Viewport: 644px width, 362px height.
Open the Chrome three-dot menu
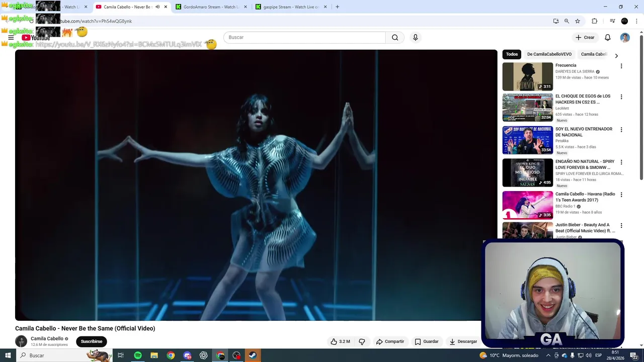click(x=636, y=21)
